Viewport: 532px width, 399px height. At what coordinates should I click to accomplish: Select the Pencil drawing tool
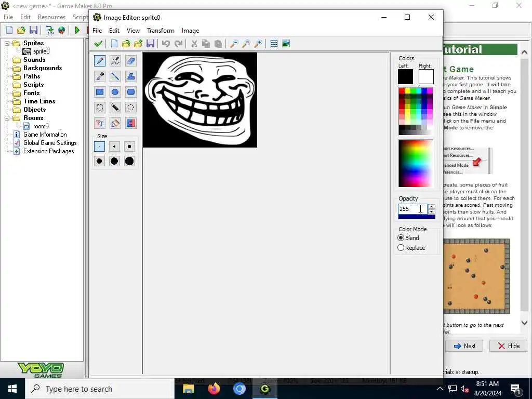100,61
